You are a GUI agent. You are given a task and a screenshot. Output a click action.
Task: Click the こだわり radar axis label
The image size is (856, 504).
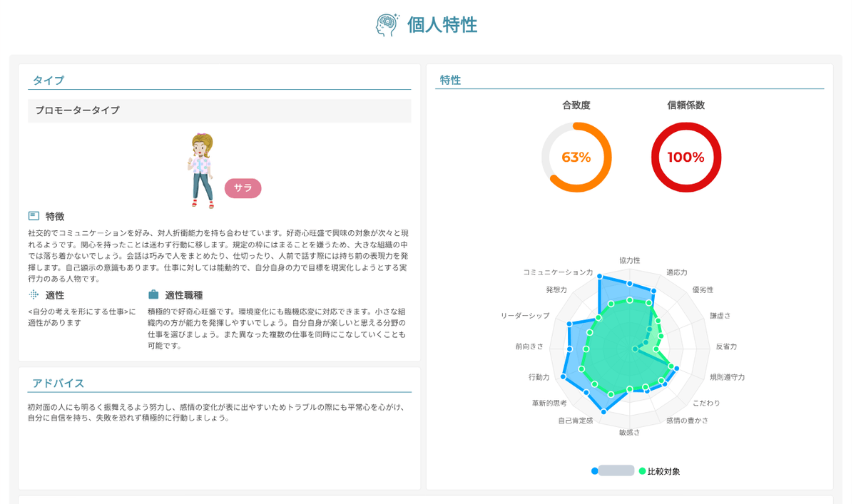point(706,403)
